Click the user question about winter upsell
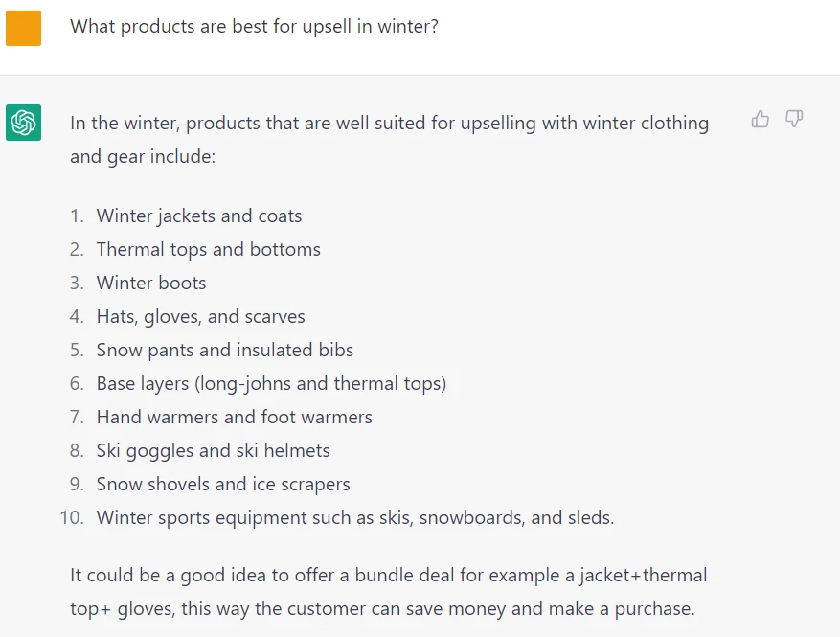The image size is (840, 637). pyautogui.click(x=254, y=26)
